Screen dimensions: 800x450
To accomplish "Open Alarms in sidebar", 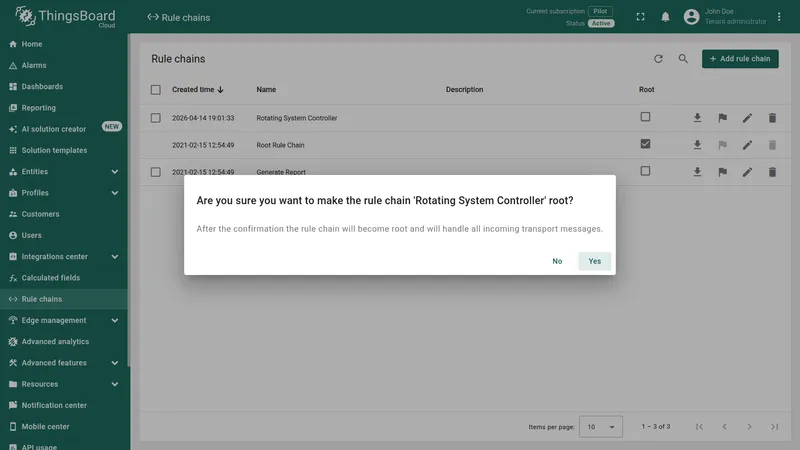I will (64, 65).
